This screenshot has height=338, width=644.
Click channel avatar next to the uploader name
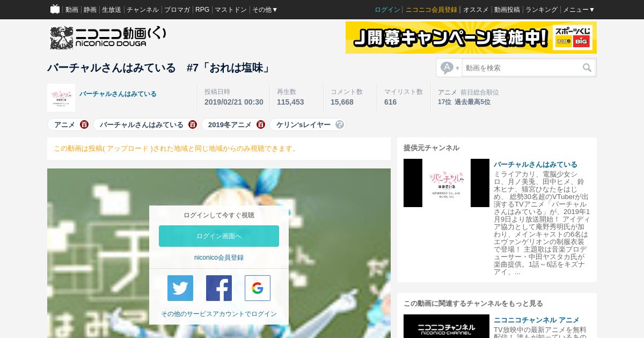61,98
